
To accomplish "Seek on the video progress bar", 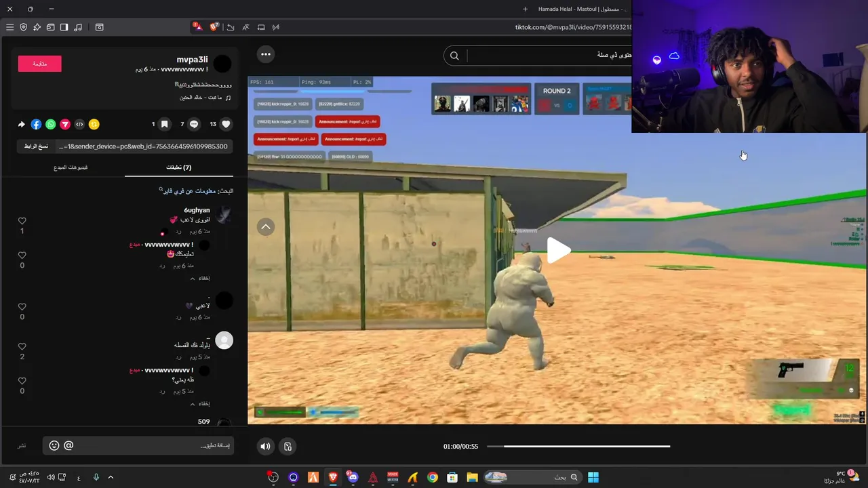I will click(x=578, y=446).
